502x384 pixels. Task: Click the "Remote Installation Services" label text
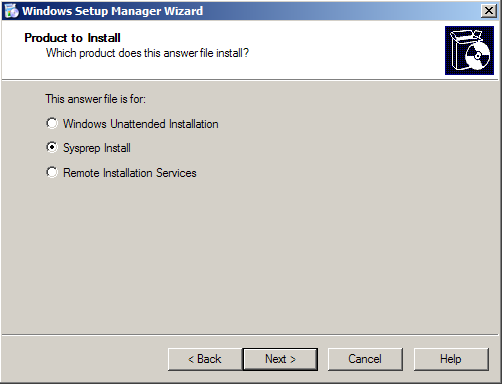(130, 173)
